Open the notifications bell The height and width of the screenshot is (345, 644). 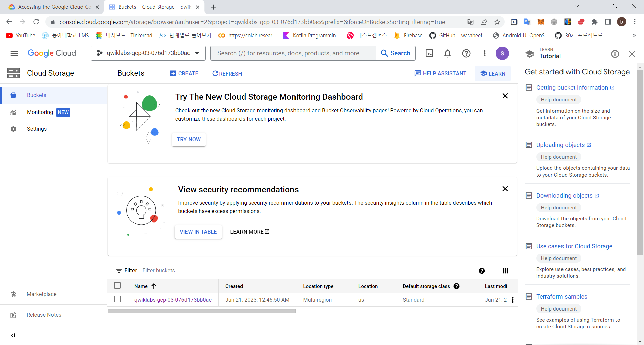pyautogui.click(x=448, y=53)
